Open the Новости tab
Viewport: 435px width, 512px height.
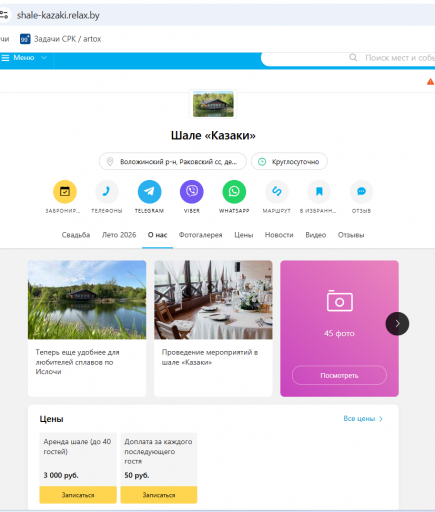click(279, 235)
